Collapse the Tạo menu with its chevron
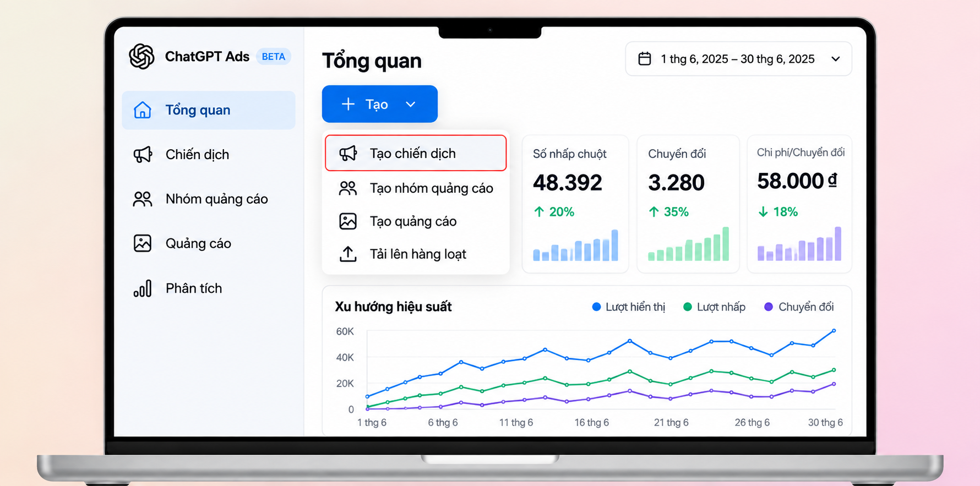The image size is (980, 486). click(x=411, y=104)
